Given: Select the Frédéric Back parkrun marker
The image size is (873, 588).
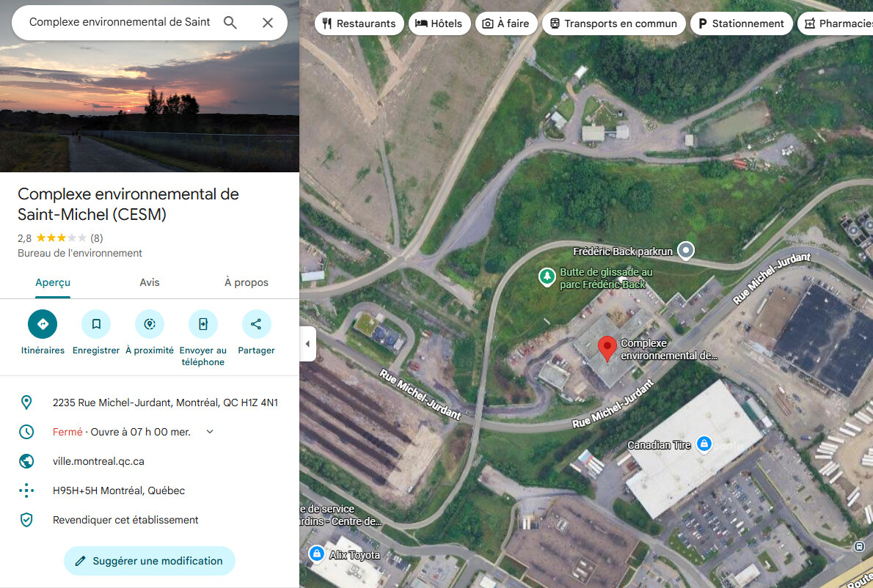Looking at the screenshot, I should point(686,250).
